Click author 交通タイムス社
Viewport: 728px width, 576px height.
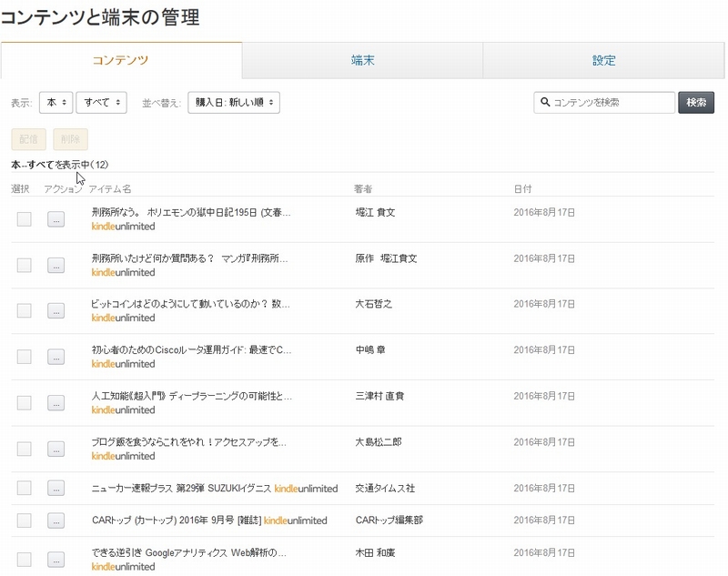(x=385, y=489)
